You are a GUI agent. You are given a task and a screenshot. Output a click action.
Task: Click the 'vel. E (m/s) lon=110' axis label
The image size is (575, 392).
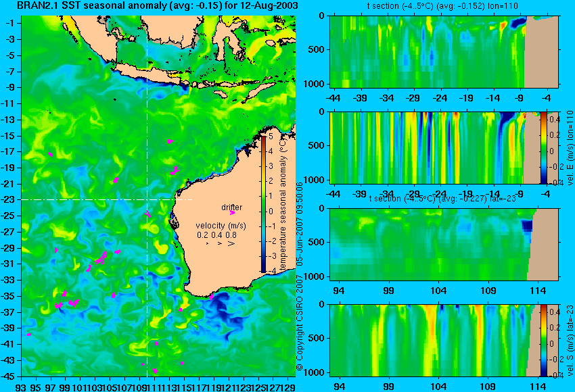(x=570, y=148)
